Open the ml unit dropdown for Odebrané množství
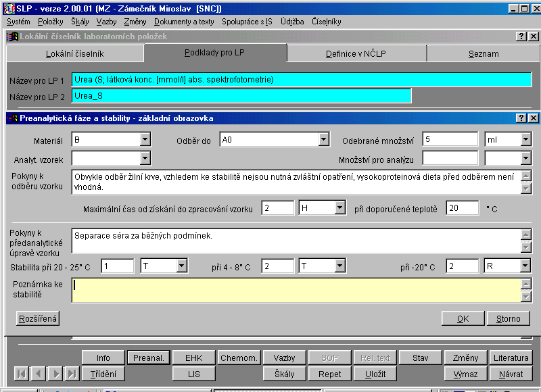The width and height of the screenshot is (541, 392). 525,139
